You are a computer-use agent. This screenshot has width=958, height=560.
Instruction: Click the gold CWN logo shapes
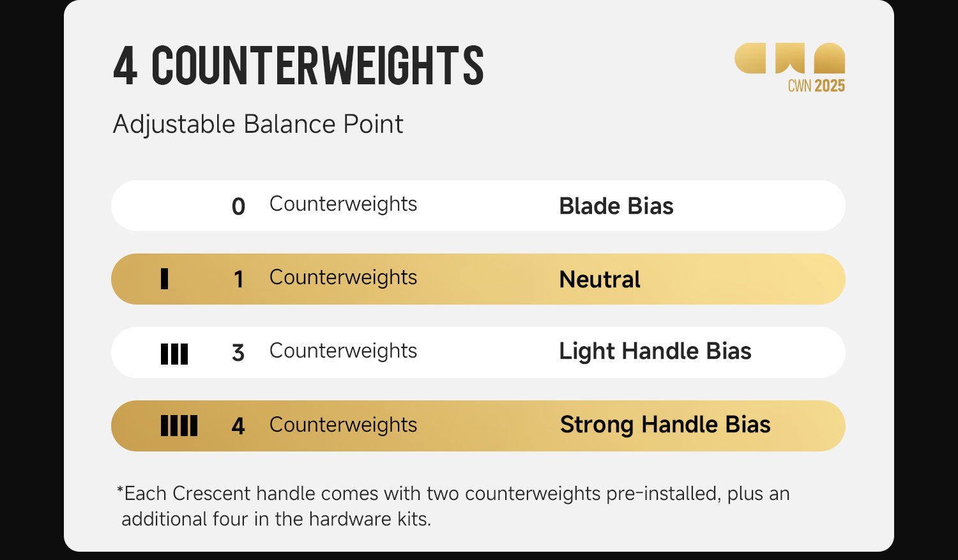[x=789, y=59]
